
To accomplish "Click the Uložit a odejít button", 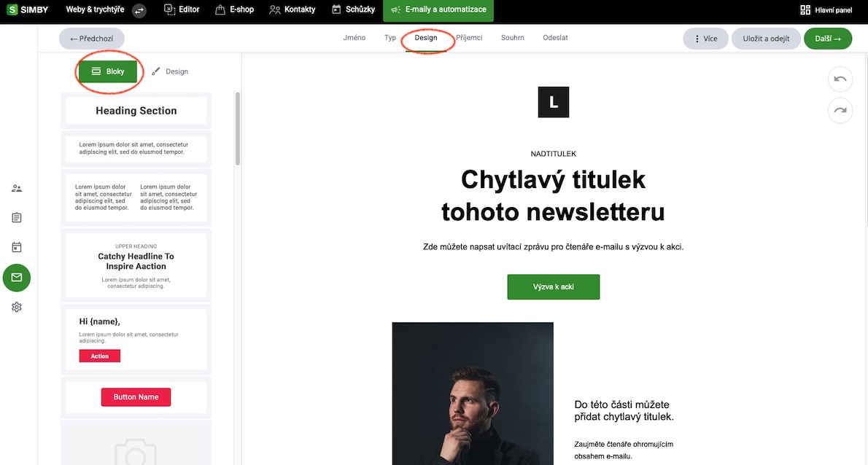I will [x=766, y=39].
